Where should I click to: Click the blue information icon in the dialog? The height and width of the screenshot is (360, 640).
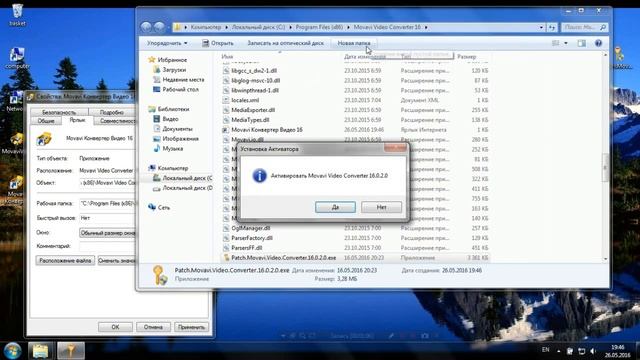260,176
